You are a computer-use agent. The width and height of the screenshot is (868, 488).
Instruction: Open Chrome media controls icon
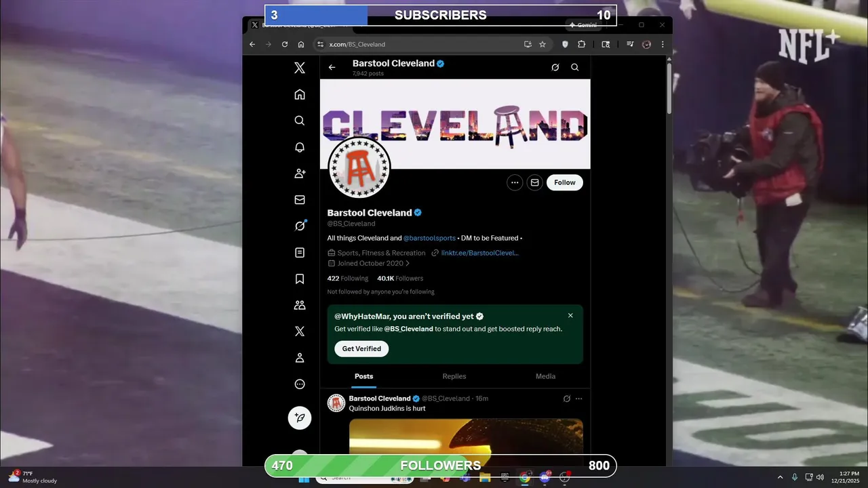630,44
